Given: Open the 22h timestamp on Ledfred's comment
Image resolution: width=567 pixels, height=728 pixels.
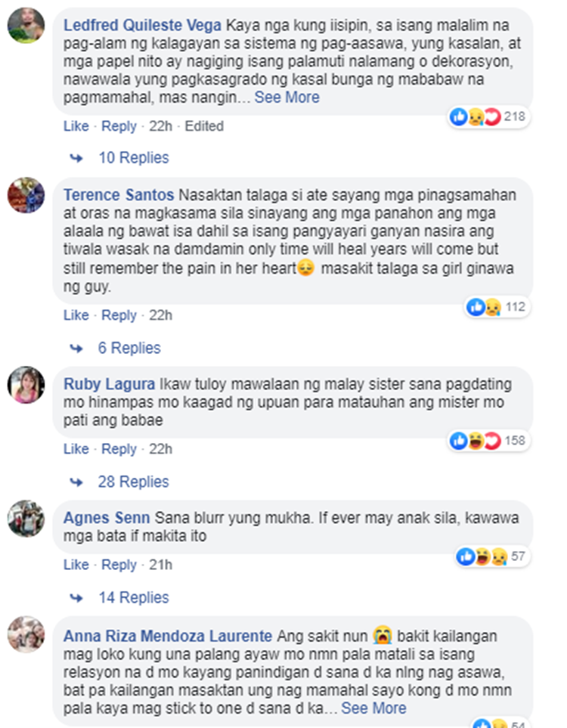Looking at the screenshot, I should pos(161,126).
